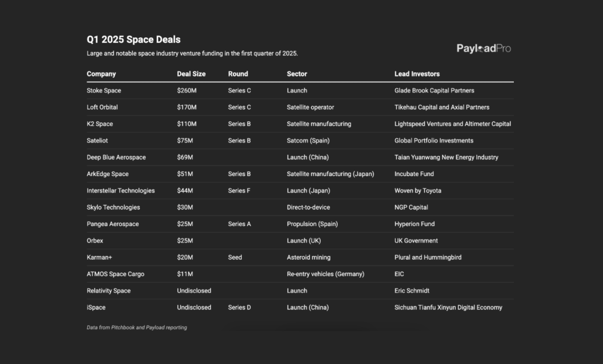Select the Deep Blue Aerospace cell
The height and width of the screenshot is (364, 603).
point(116,157)
